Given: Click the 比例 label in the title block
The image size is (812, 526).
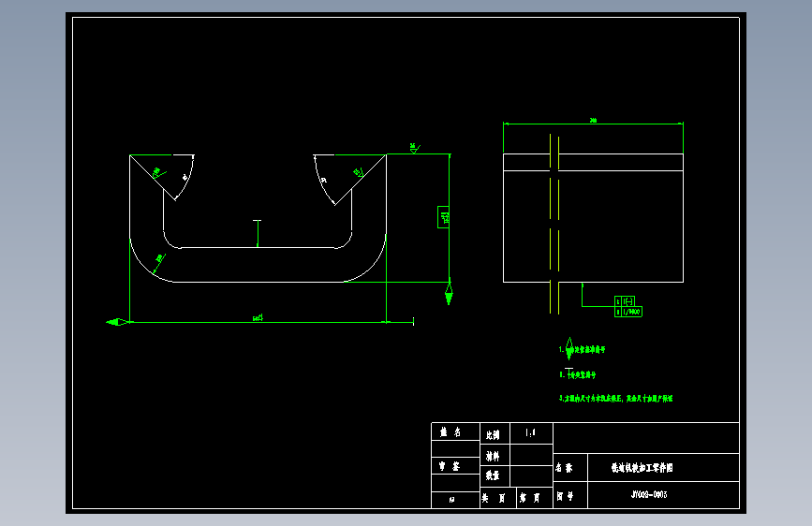Looking at the screenshot, I should 493,435.
